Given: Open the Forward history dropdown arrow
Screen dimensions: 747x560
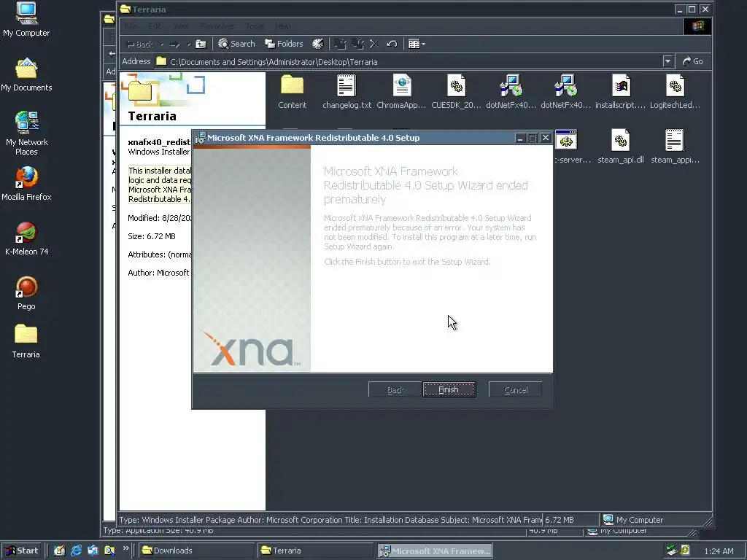Looking at the screenshot, I should 189,44.
